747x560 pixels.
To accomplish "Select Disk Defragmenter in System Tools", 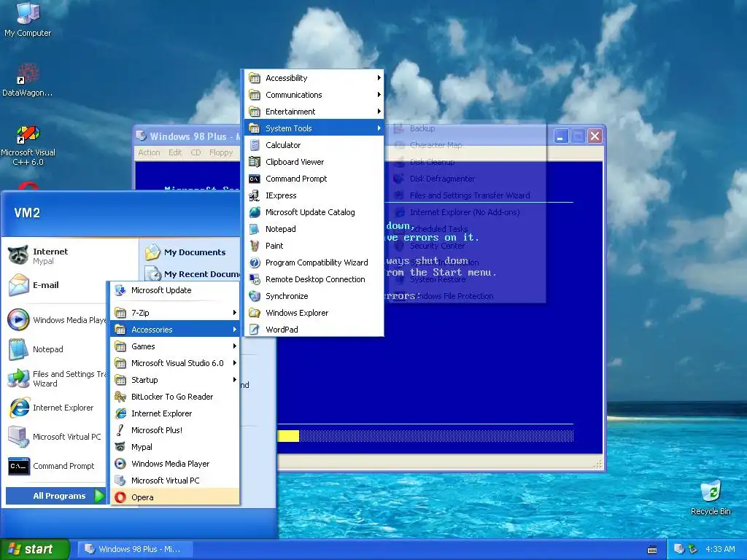I will click(x=468, y=179).
